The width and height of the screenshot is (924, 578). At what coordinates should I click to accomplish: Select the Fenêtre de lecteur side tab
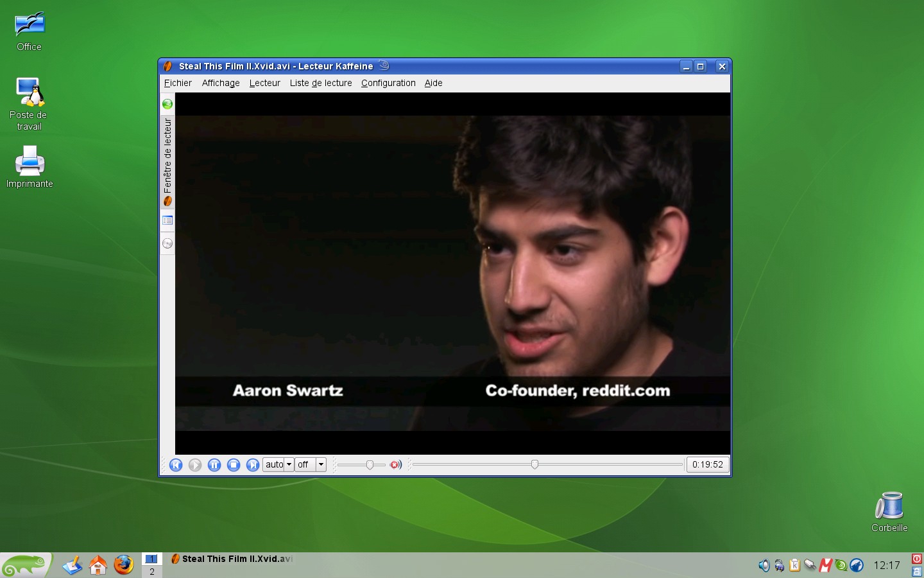pos(167,162)
